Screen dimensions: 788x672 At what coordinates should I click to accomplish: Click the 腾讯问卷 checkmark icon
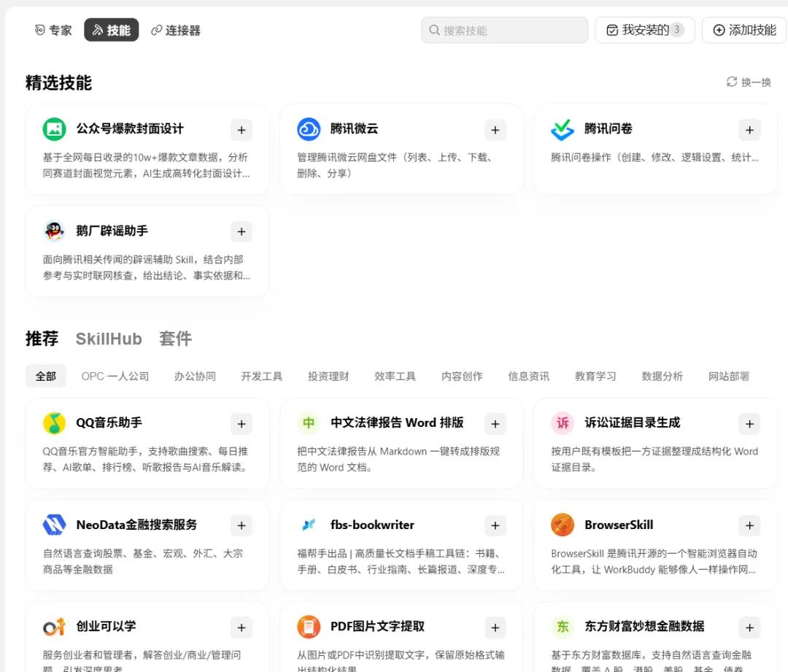(563, 129)
